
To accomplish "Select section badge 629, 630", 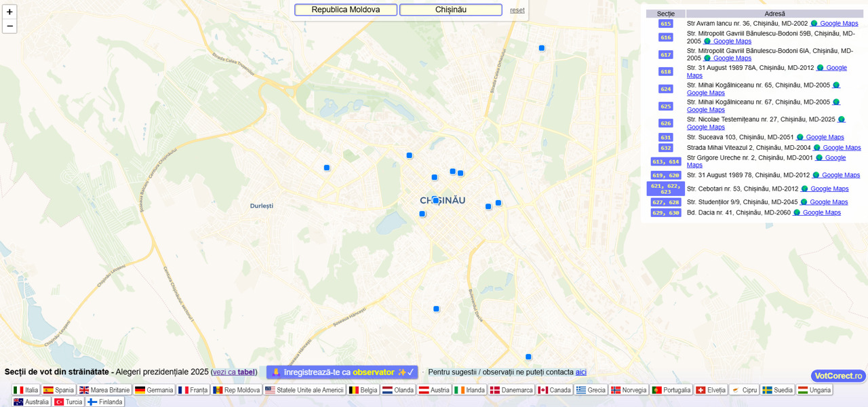I will click(x=666, y=213).
